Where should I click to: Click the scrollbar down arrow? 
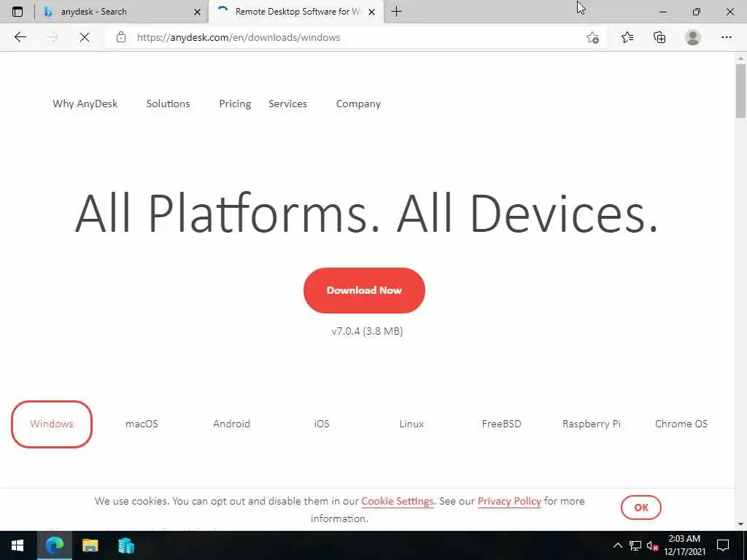[x=740, y=524]
